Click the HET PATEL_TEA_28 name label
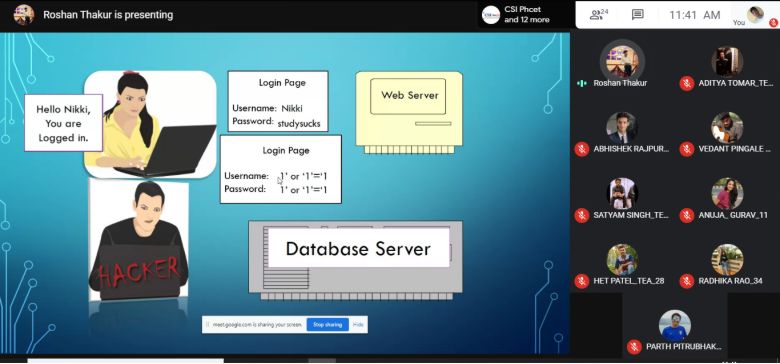Viewport: 780px width, 364px height. tap(628, 281)
